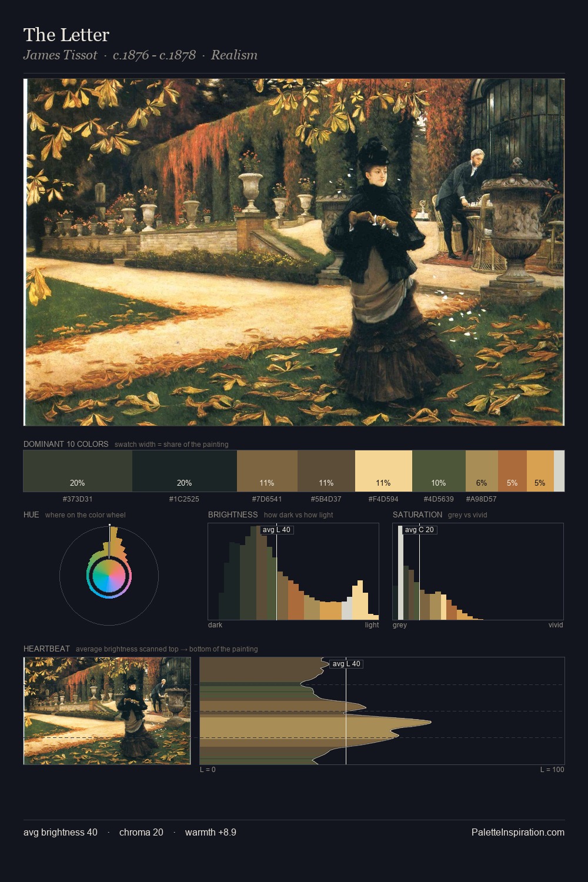Click 'swatch width = share of the painting' caption

pos(172,445)
